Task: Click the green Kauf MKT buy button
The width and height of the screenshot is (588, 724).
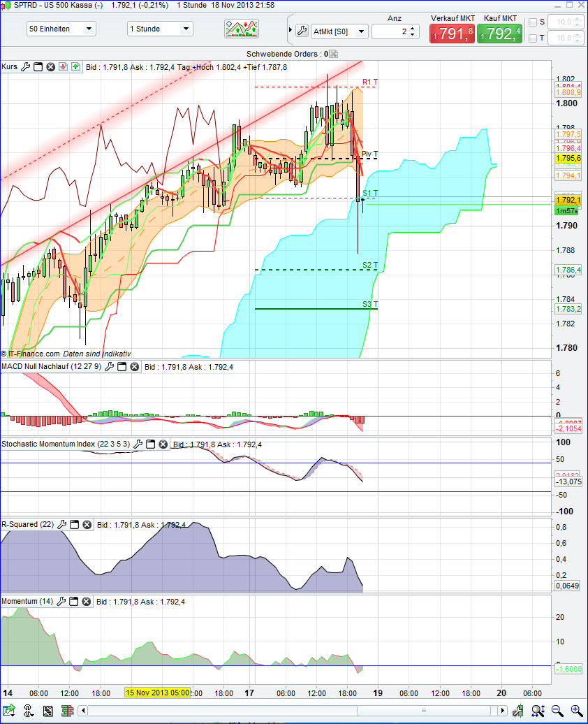Action: point(498,31)
